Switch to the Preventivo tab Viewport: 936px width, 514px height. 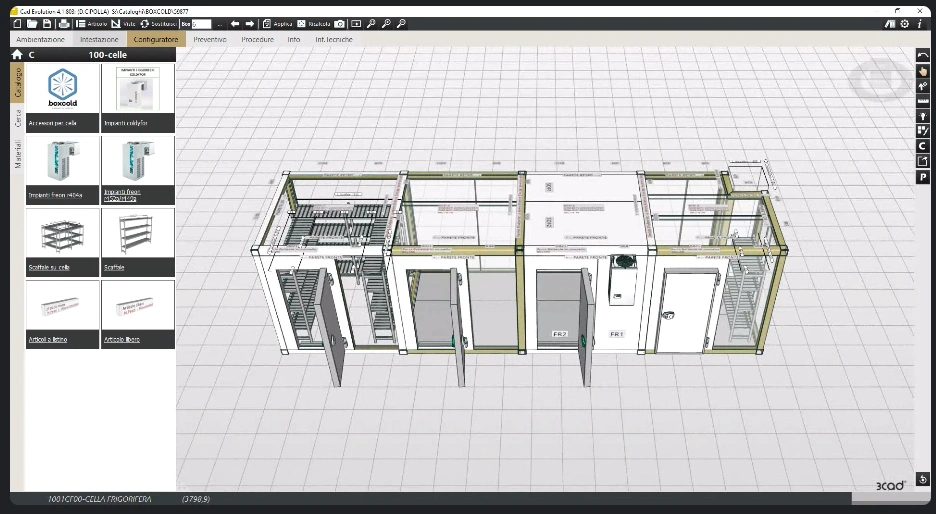tap(210, 39)
